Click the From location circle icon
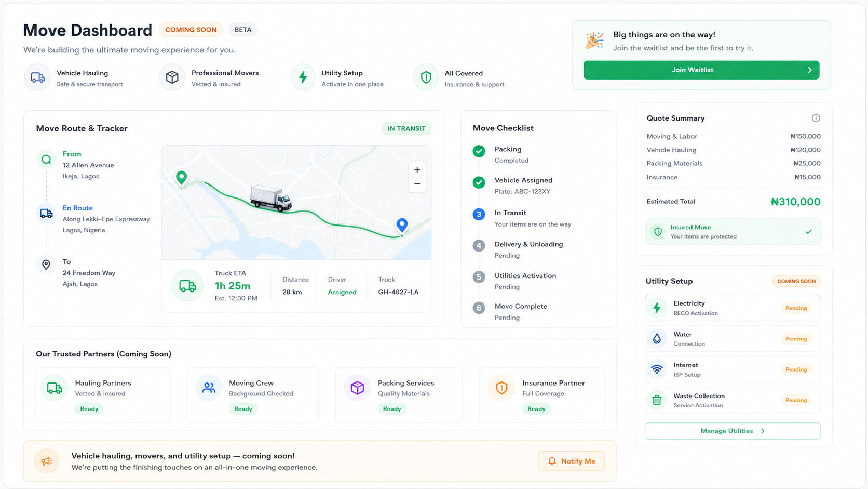The image size is (868, 489). coord(46,160)
